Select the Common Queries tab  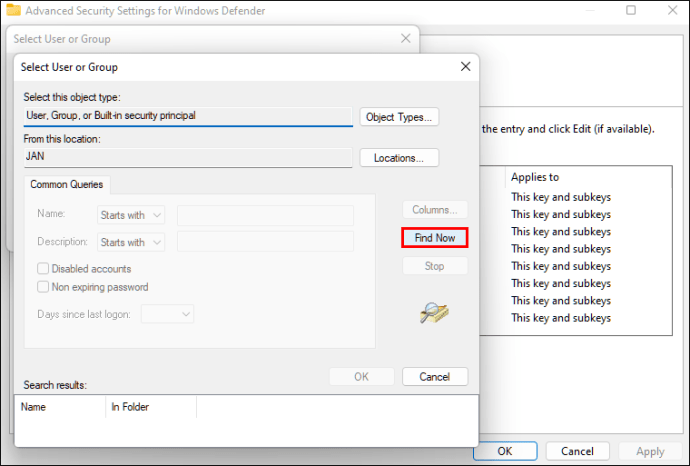click(67, 185)
